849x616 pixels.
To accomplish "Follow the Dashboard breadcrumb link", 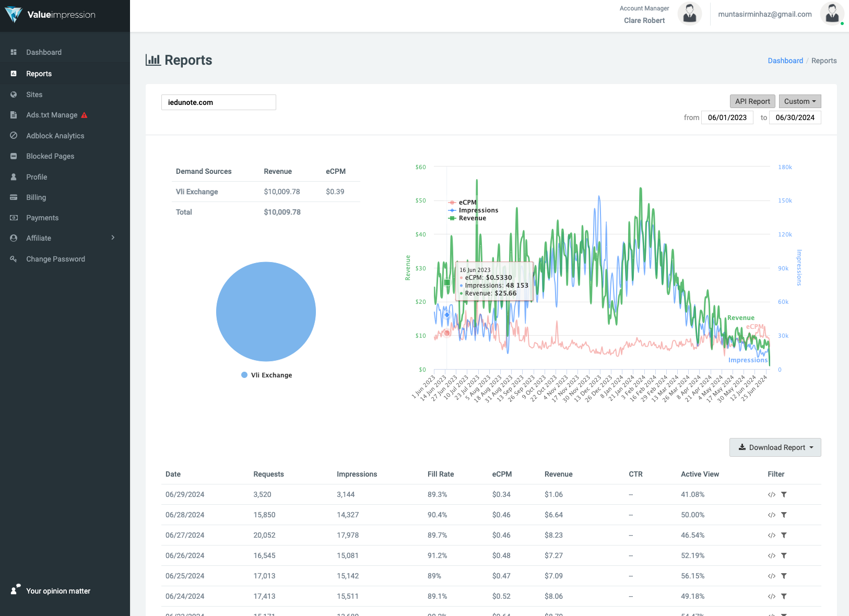I will 785,61.
